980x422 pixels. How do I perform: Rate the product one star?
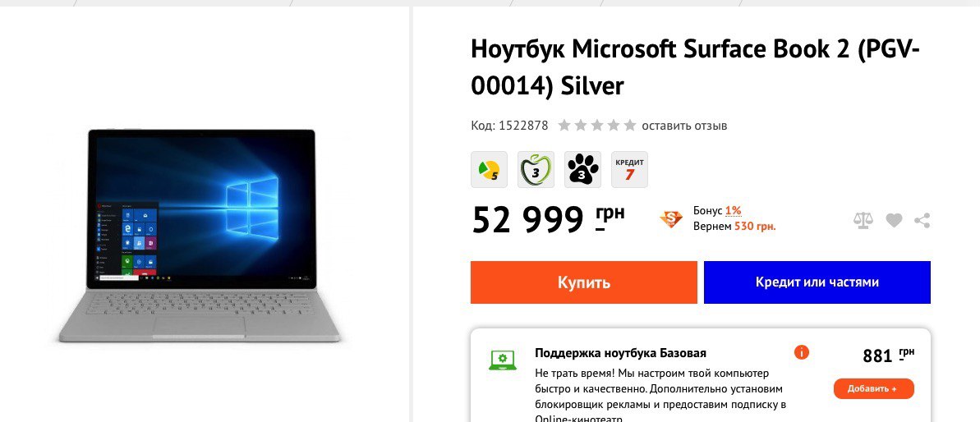coord(564,126)
